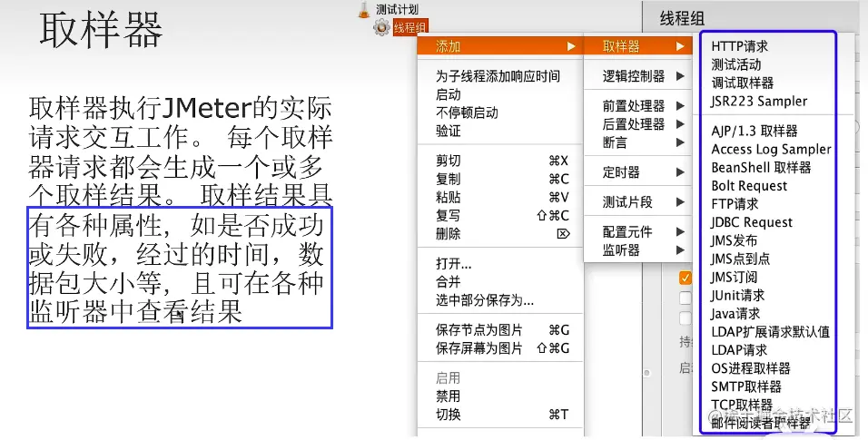
Task: Uncheck the orange checked checkbox
Action: tap(686, 278)
